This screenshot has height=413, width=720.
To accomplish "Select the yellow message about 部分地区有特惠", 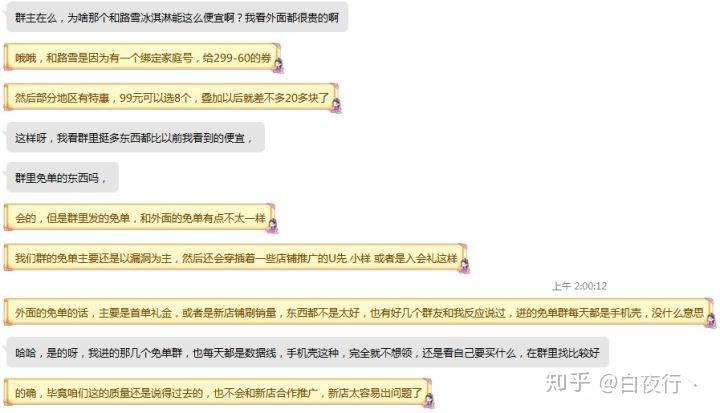I will (171, 97).
